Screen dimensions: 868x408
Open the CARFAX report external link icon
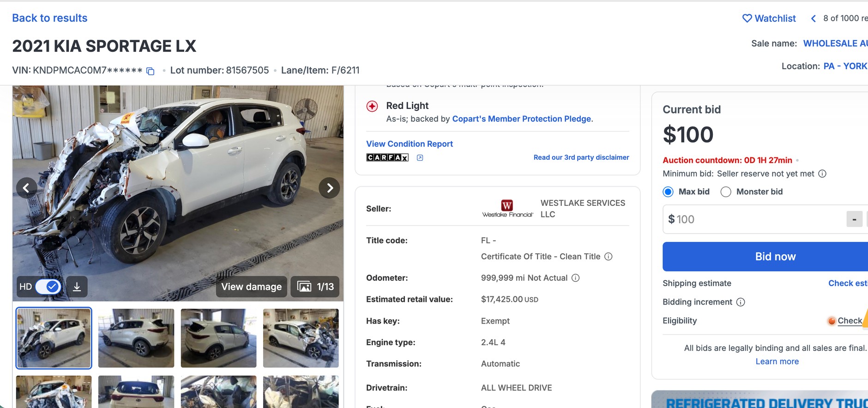pos(420,158)
